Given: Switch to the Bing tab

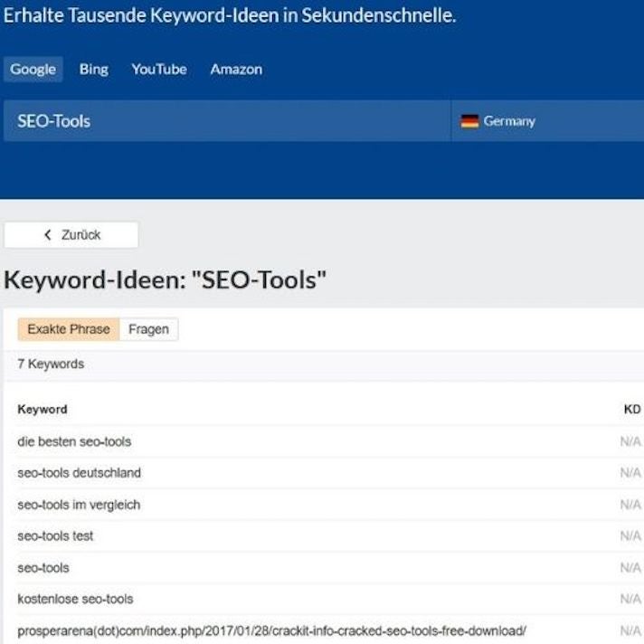Looking at the screenshot, I should (x=93, y=70).
